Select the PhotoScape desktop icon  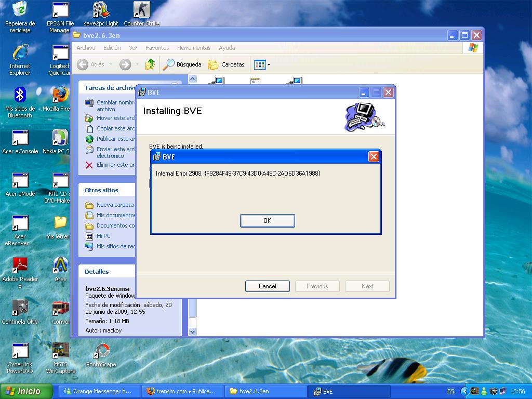coord(101,352)
